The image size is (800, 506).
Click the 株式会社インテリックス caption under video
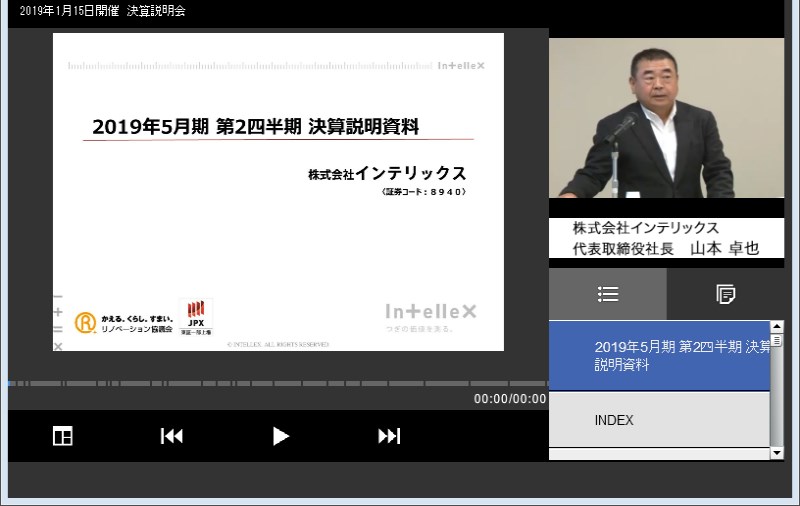(x=645, y=227)
